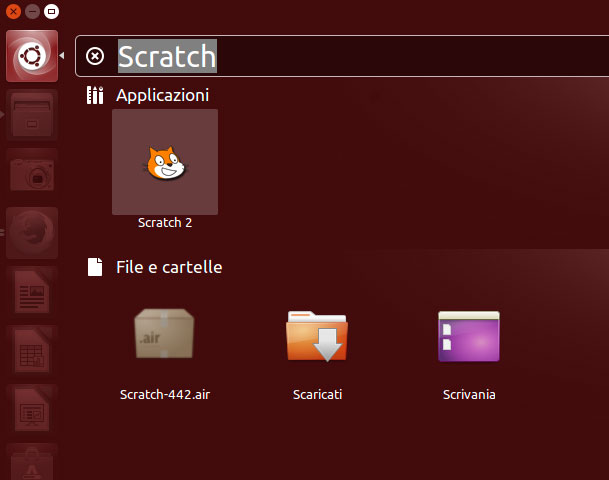The image size is (609, 480).
Task: Close the Dash with the orange button
Action: click(13, 12)
